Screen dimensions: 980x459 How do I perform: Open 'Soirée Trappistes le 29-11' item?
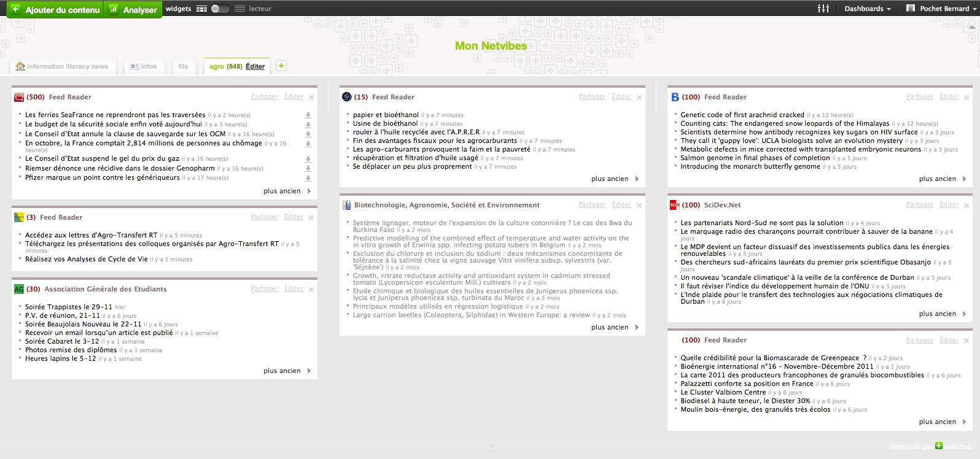point(69,307)
